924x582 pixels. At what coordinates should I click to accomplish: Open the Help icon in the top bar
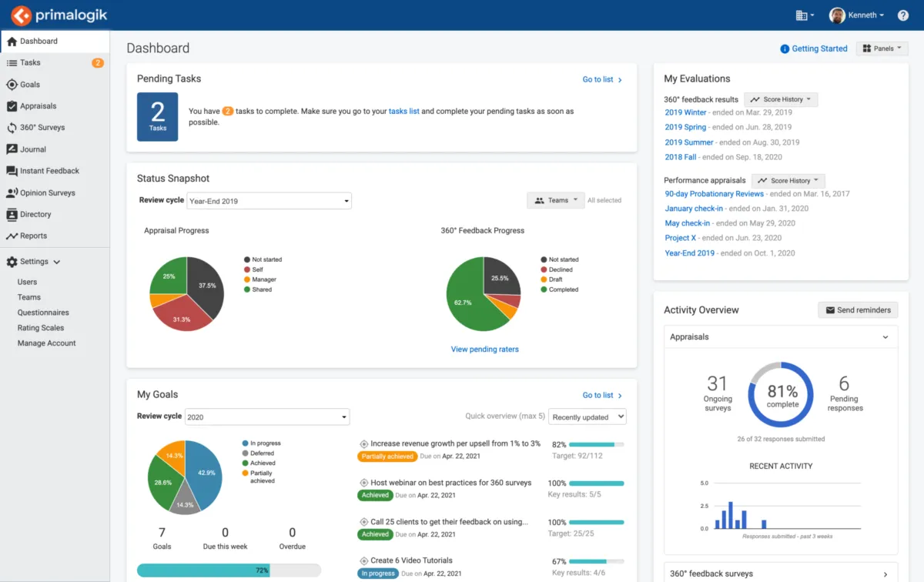tap(902, 15)
